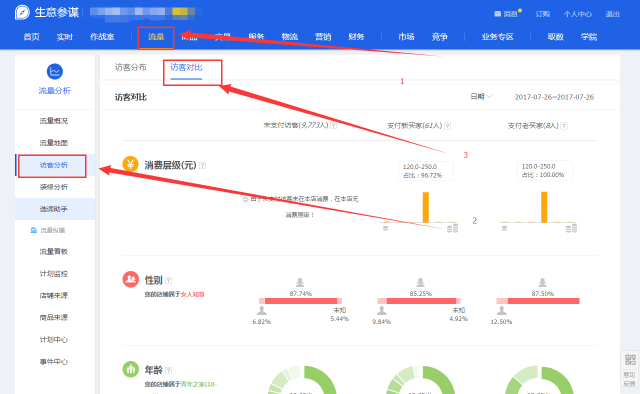
Task: Open 物流 in top navigation
Action: (290, 37)
